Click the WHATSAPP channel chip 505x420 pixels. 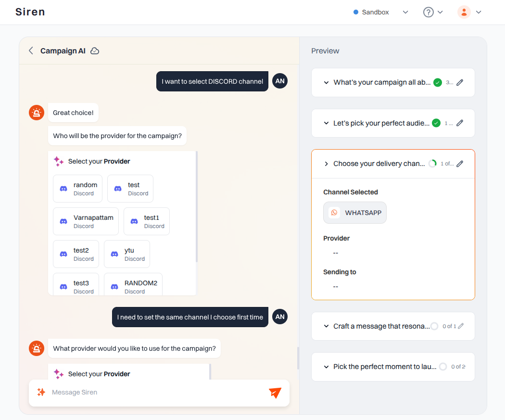pos(354,212)
